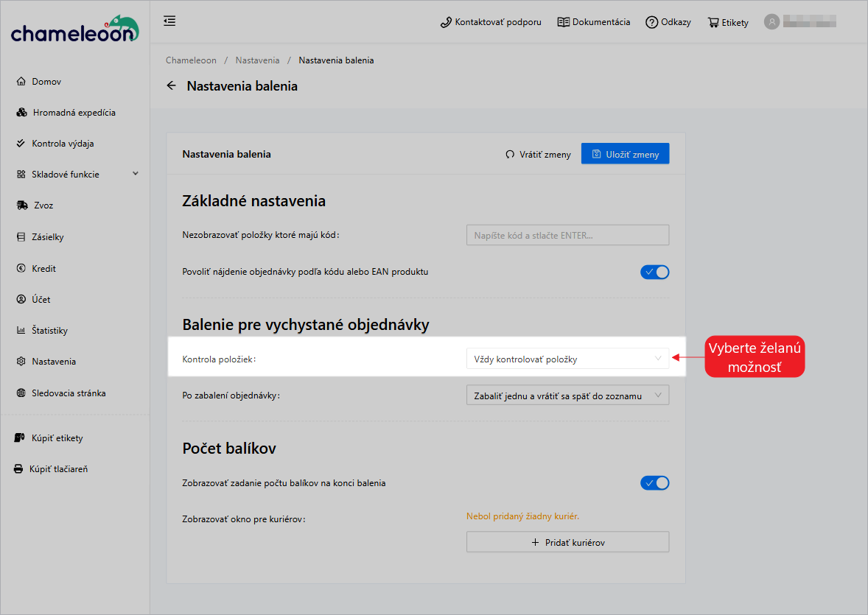Click the code exclusion input field
Image resolution: width=868 pixels, height=615 pixels.
point(567,235)
